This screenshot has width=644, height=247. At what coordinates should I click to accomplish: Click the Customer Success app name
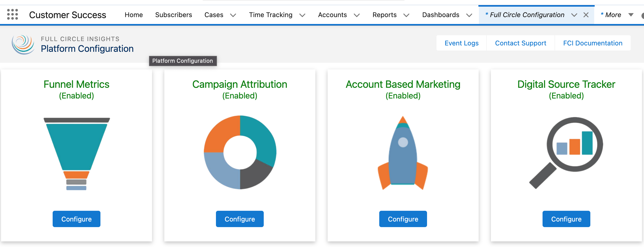click(x=67, y=15)
